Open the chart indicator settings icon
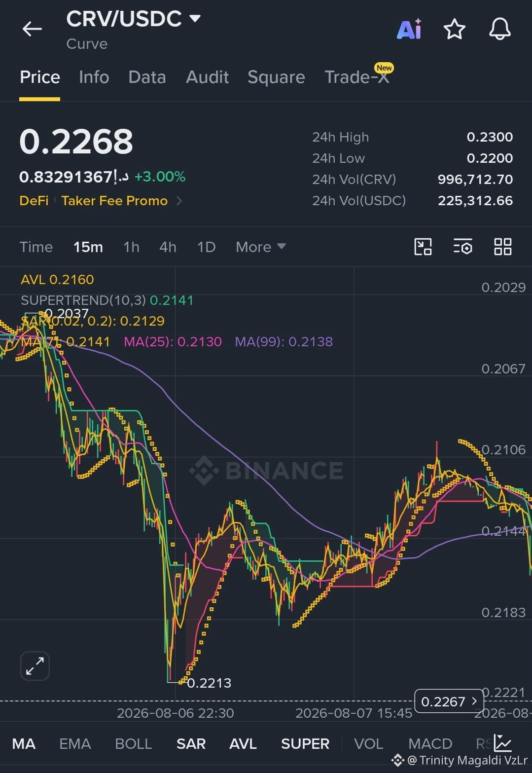Image resolution: width=532 pixels, height=773 pixels. click(462, 247)
